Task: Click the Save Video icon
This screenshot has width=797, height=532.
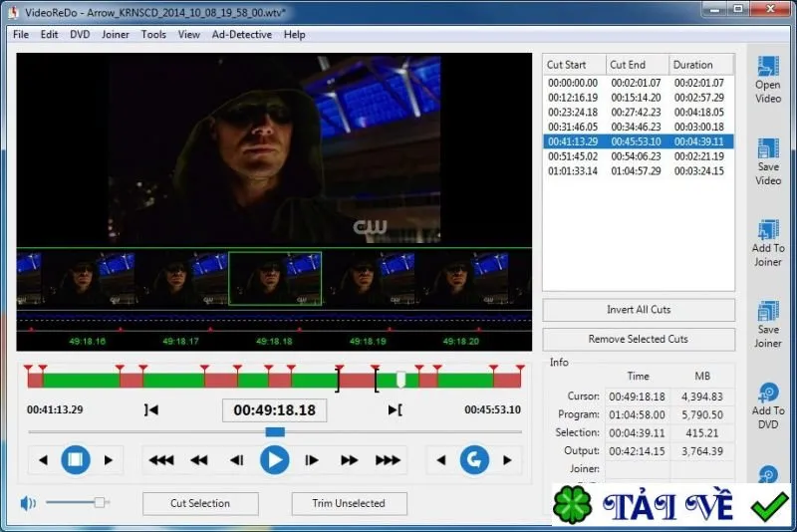Action: pyautogui.click(x=767, y=147)
